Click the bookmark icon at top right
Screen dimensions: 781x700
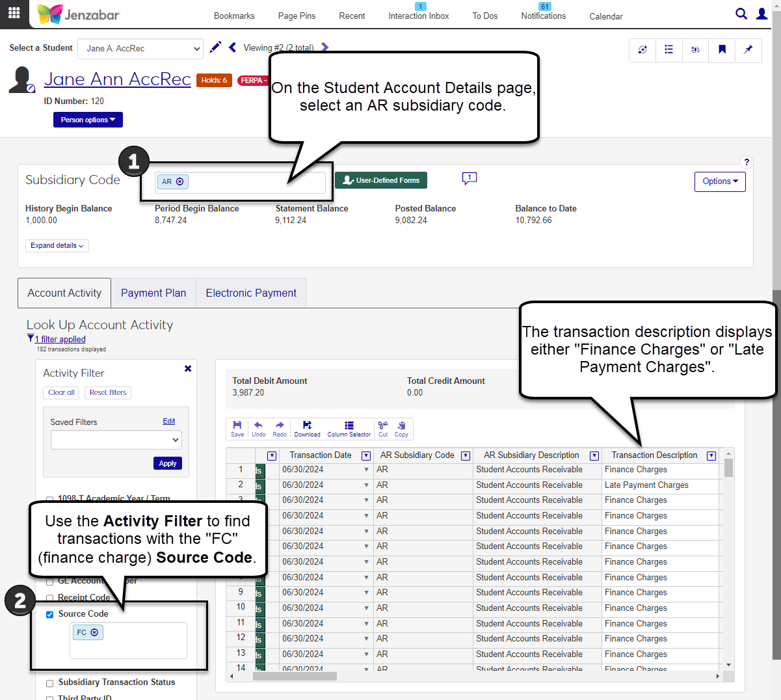(722, 49)
